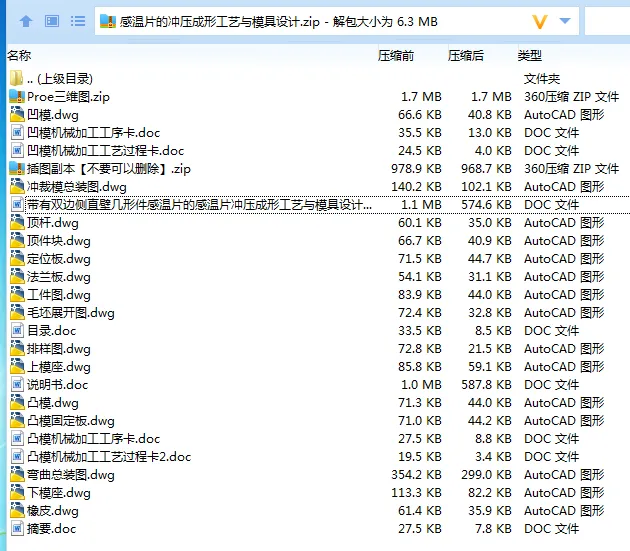Click 文件夹 type of parent directory row
This screenshot has width=630, height=551.
tap(542, 78)
